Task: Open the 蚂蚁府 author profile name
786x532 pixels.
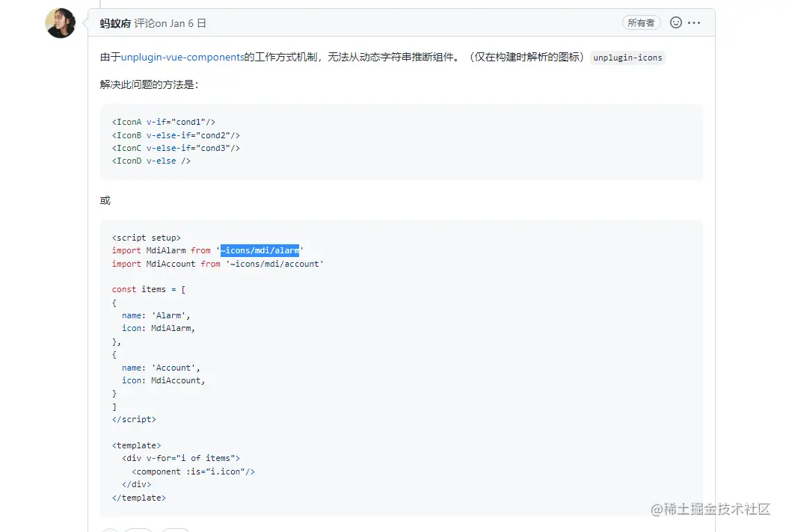Action: click(x=115, y=24)
